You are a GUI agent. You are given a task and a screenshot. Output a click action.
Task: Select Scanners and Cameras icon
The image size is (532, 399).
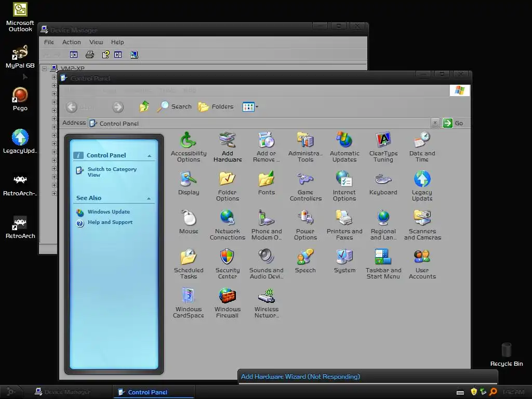click(x=422, y=225)
